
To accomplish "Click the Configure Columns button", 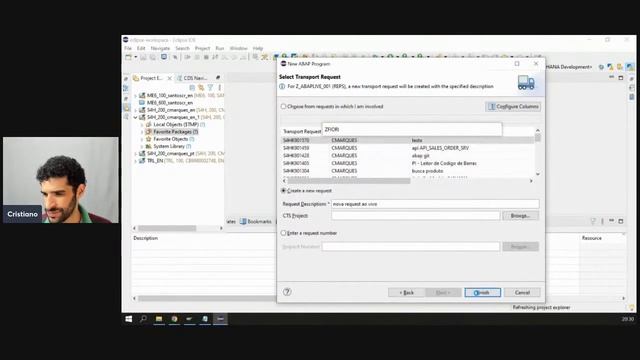I will 513,107.
